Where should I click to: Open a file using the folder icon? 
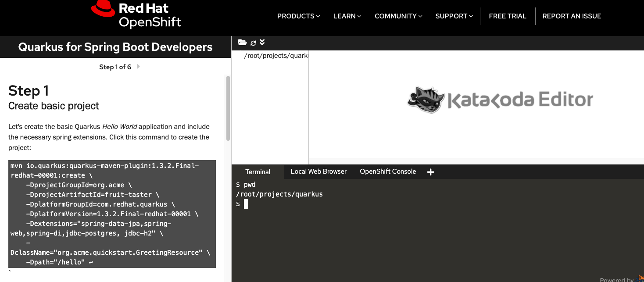242,42
